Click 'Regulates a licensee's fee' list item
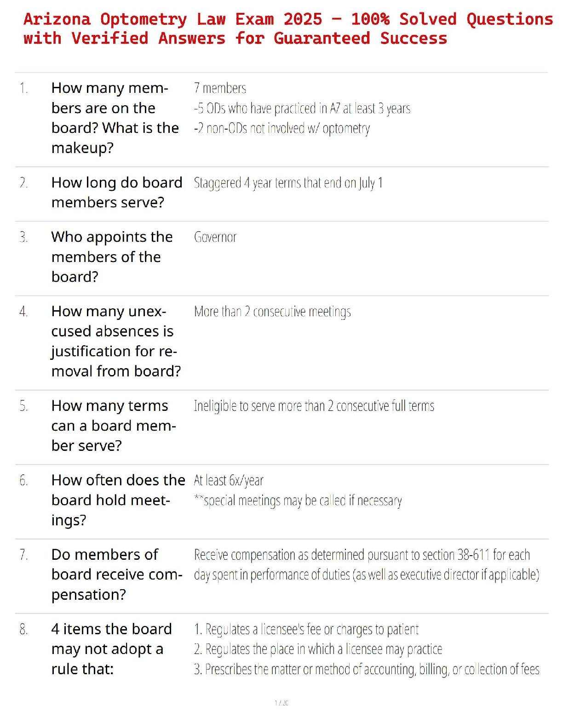The image size is (563, 728). click(x=306, y=629)
